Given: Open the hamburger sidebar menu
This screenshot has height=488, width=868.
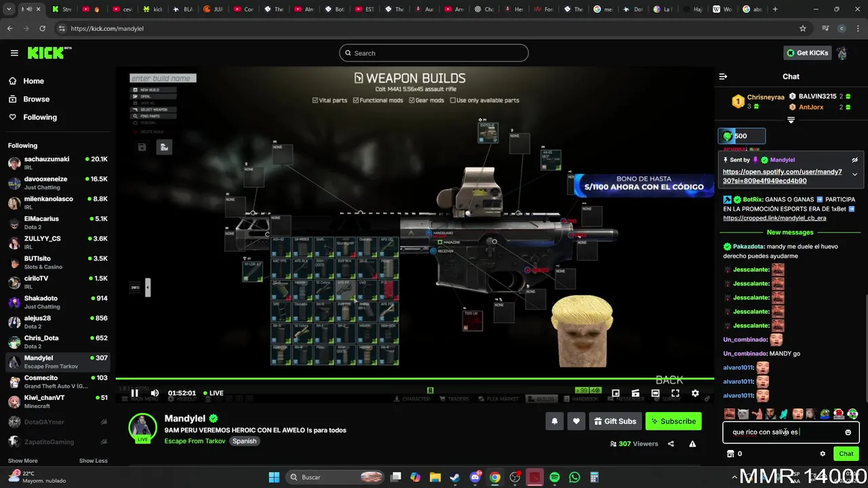Looking at the screenshot, I should (x=14, y=53).
